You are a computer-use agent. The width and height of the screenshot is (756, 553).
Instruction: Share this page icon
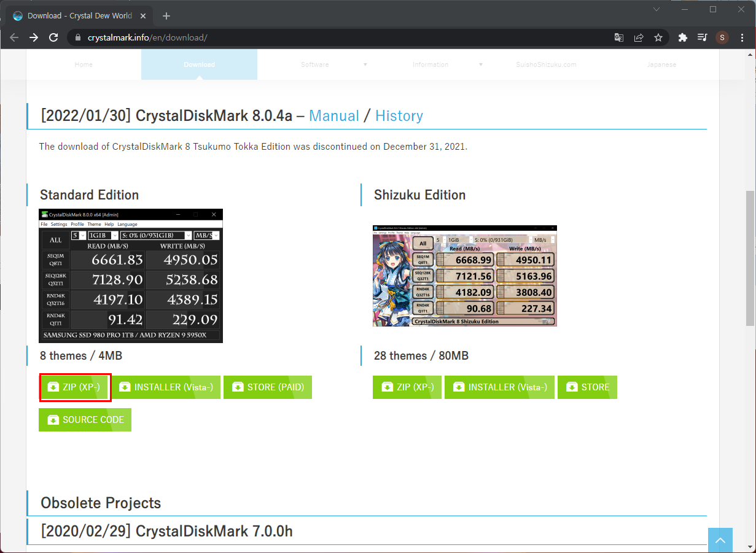pyautogui.click(x=639, y=37)
